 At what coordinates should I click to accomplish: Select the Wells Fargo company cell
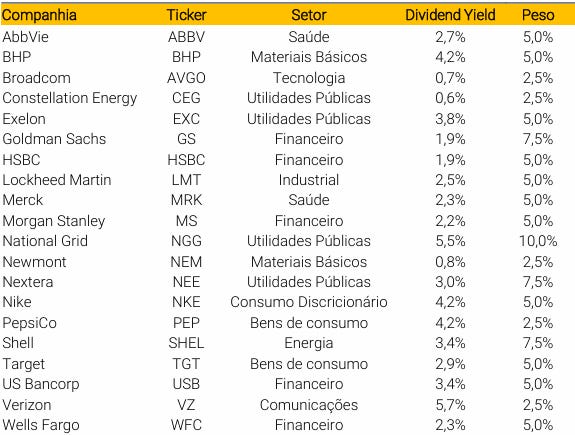(x=41, y=425)
